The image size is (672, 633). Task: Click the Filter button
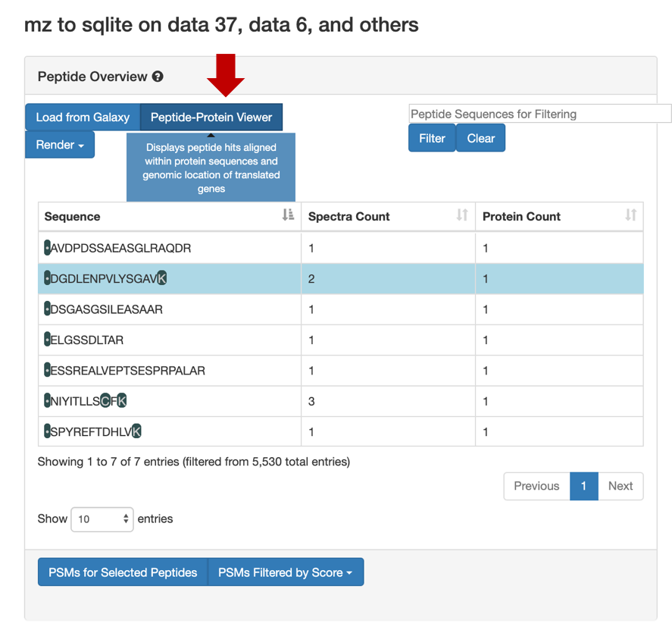pyautogui.click(x=432, y=138)
